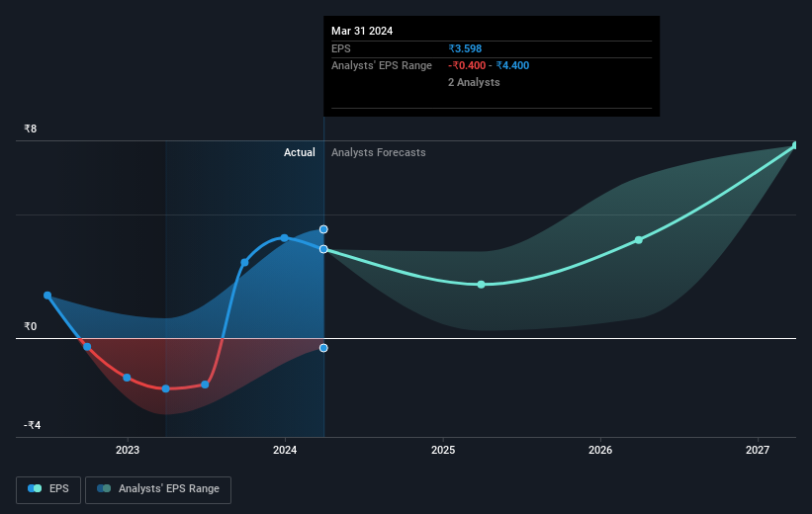Click the 2025 x-axis label
This screenshot has height=514, width=812.
point(443,450)
